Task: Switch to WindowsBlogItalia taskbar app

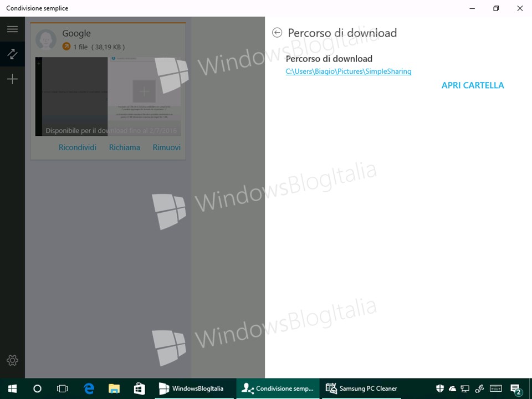Action: click(194, 388)
